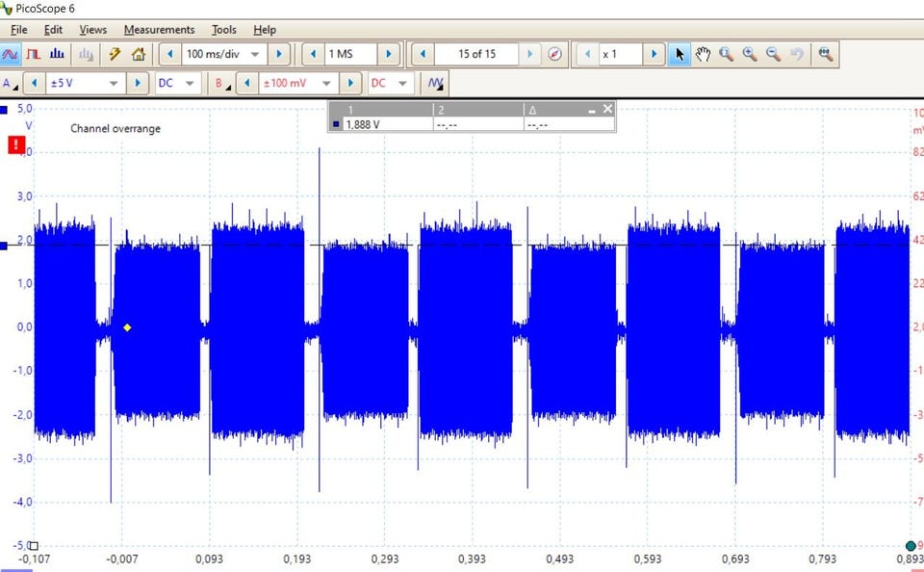Click the red Channel overrange warning
The image size is (924, 572).
(15, 145)
